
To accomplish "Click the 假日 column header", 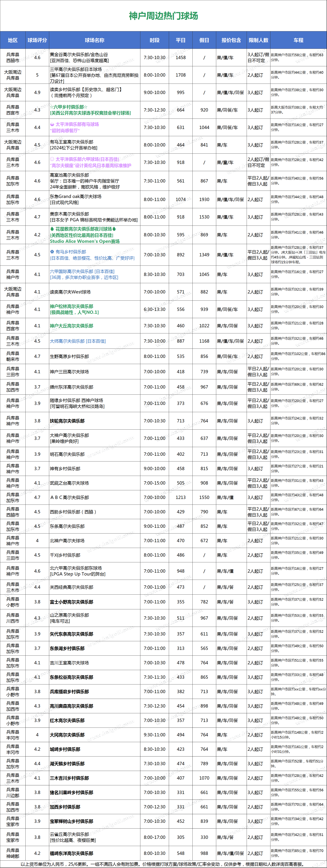I will [x=204, y=40].
